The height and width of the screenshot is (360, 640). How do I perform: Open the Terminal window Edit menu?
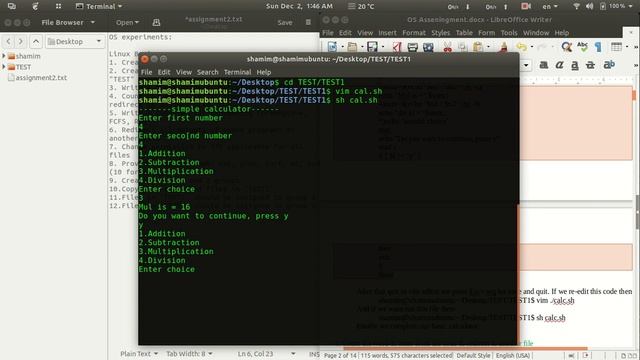point(164,72)
